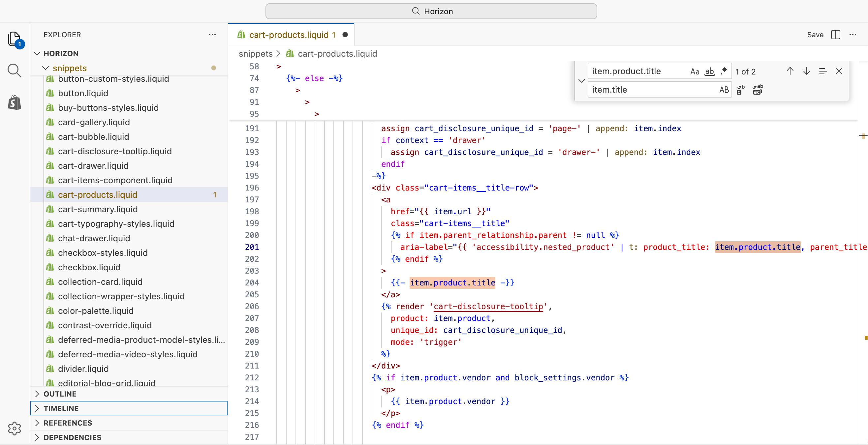This screenshot has width=868, height=445.
Task: Replace the current match
Action: [741, 90]
